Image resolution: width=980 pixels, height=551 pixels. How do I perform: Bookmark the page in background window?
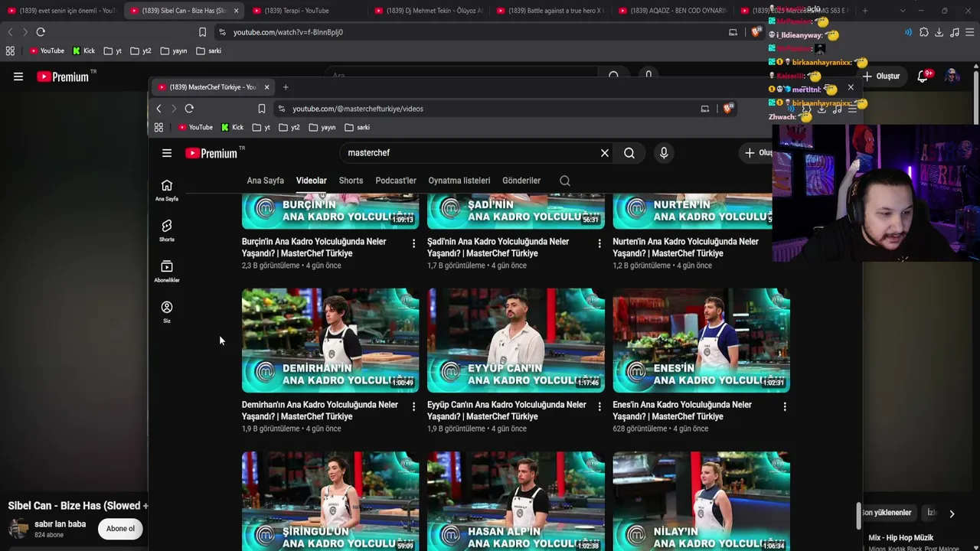pyautogui.click(x=202, y=32)
